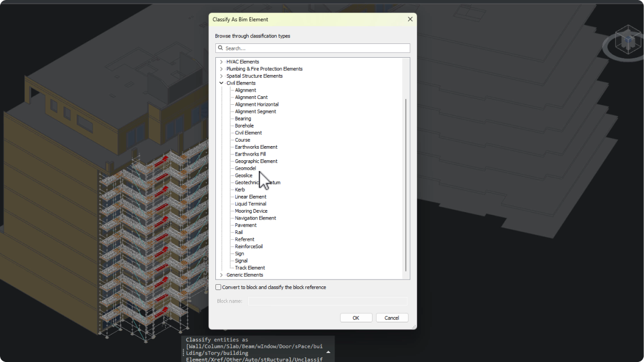Click the Cancel button

click(392, 318)
